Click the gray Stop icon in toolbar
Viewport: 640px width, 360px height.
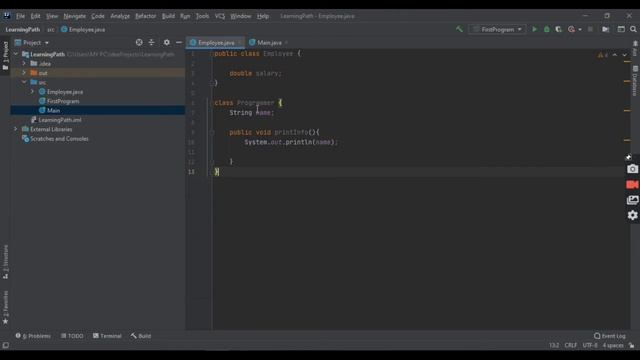coord(590,29)
